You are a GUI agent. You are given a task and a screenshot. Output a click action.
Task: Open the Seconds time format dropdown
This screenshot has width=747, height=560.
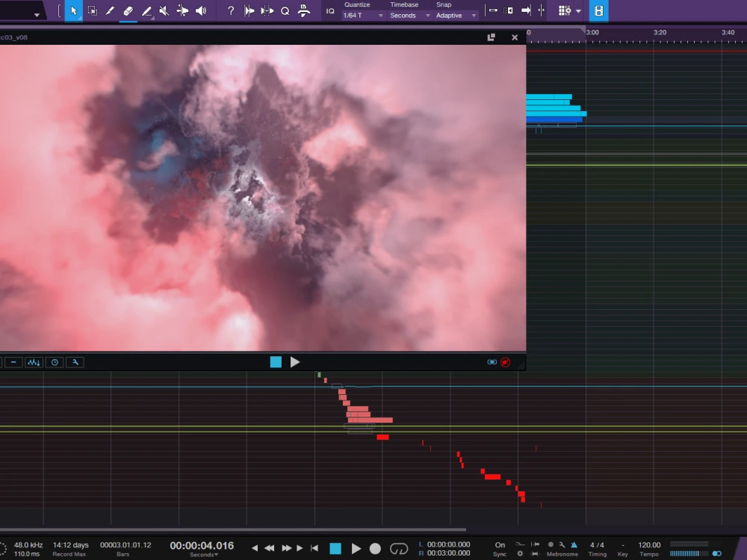pyautogui.click(x=204, y=555)
